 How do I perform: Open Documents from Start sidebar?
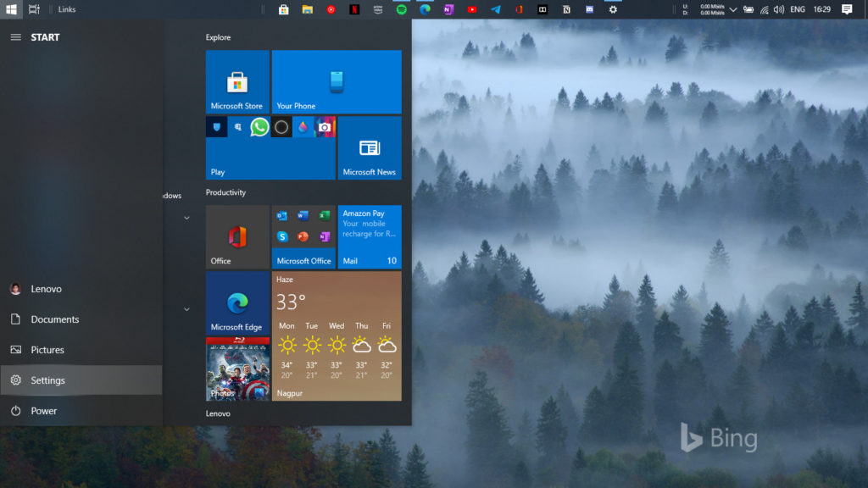(81, 319)
